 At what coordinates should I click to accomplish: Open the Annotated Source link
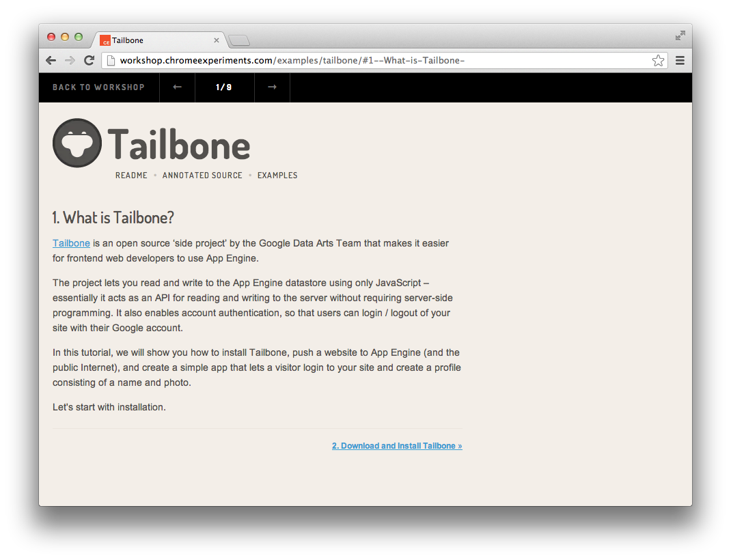(x=202, y=176)
